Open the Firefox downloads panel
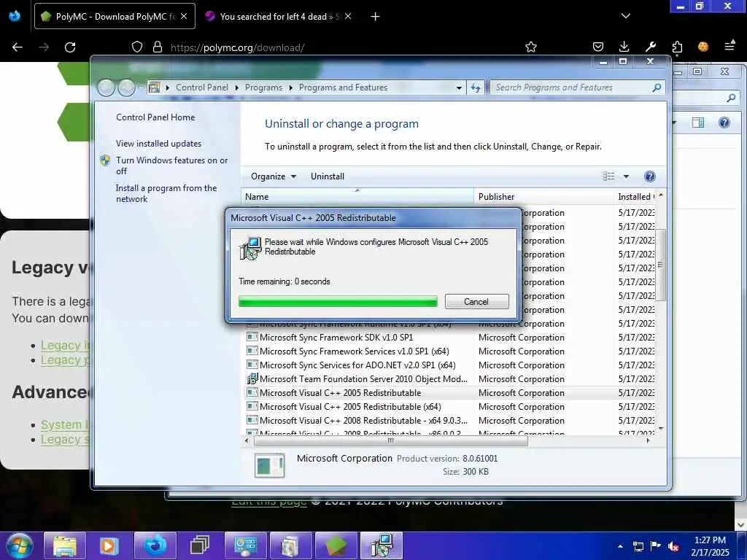 [624, 47]
